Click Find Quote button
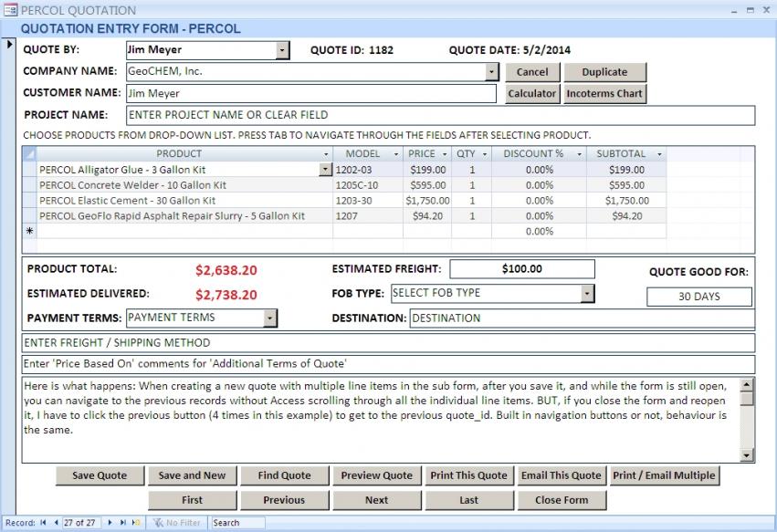Image resolution: width=777 pixels, height=532 pixels. click(285, 475)
